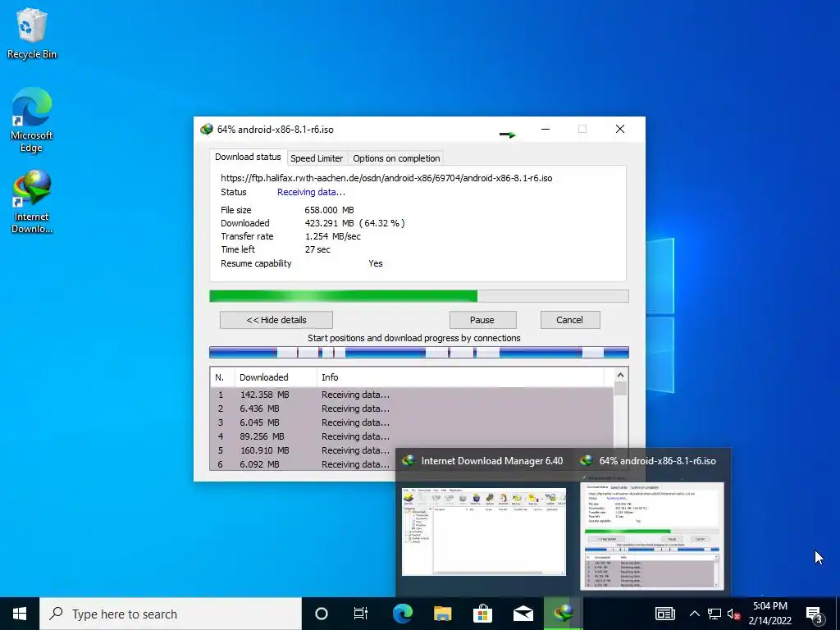Click the connection list scroll up arrow
Screen dimensions: 840x630
[x=620, y=375]
